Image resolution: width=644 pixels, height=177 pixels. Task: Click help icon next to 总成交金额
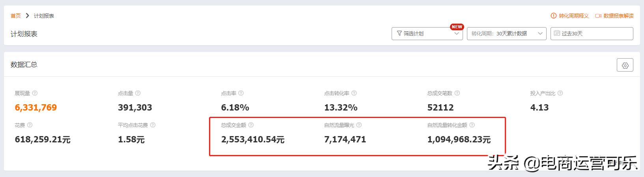point(251,125)
